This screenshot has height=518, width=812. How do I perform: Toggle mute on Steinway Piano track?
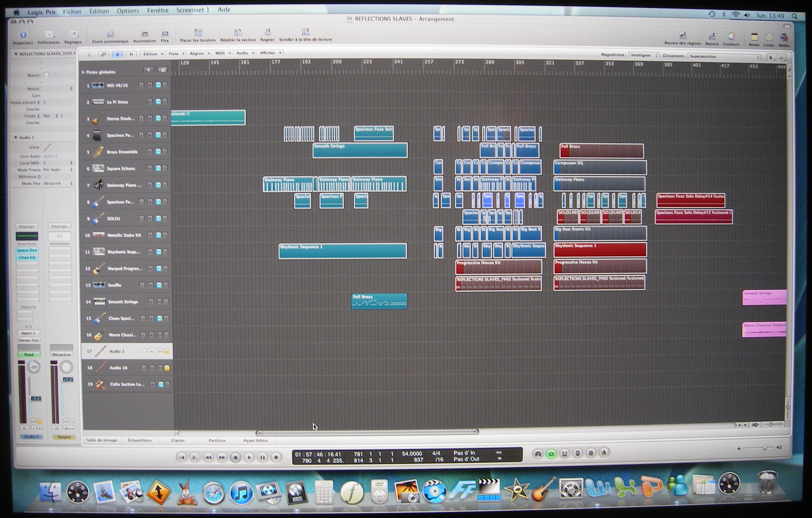click(158, 185)
